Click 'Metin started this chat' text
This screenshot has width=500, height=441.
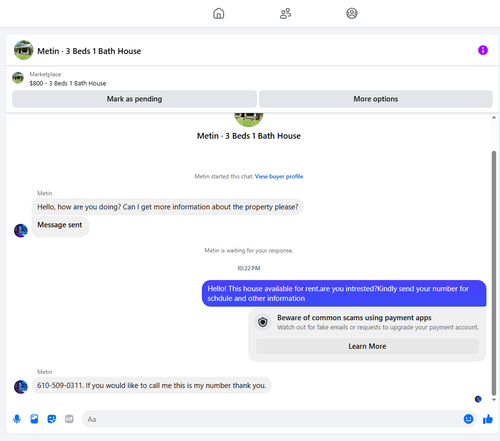(x=224, y=176)
